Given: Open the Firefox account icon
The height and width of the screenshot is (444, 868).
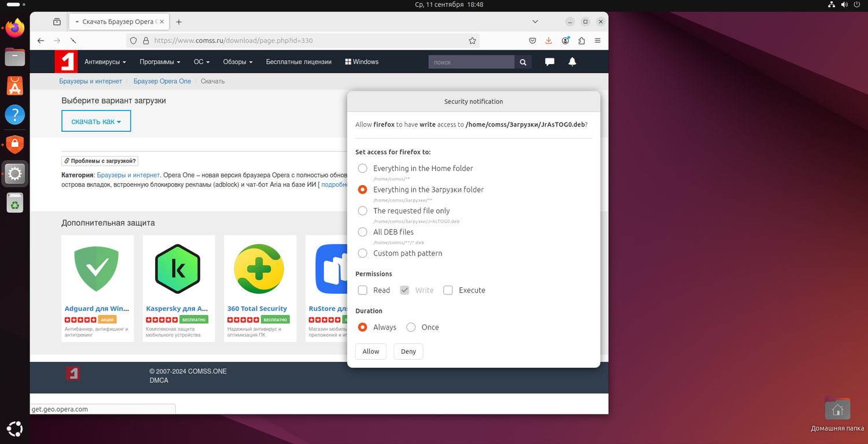Looking at the screenshot, I should (x=565, y=41).
